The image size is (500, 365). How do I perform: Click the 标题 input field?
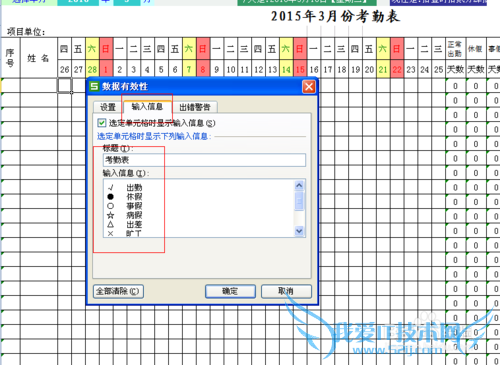(204, 160)
